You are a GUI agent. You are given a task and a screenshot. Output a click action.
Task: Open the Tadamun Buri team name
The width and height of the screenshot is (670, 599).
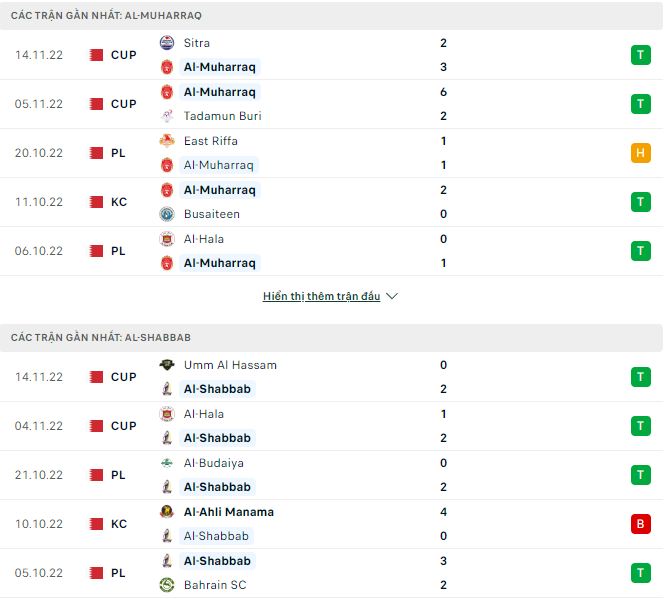coord(223,116)
